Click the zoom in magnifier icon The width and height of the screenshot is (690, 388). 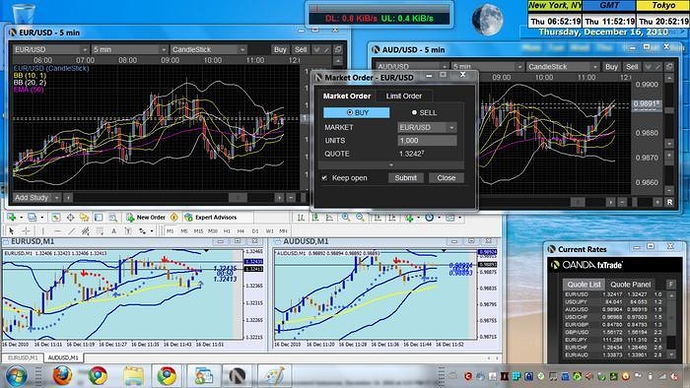coord(346,217)
